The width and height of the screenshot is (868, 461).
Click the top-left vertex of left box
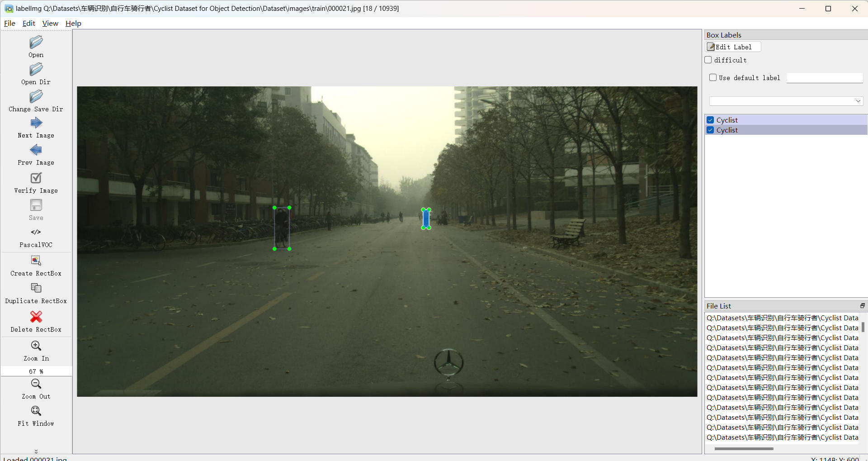[x=274, y=208]
